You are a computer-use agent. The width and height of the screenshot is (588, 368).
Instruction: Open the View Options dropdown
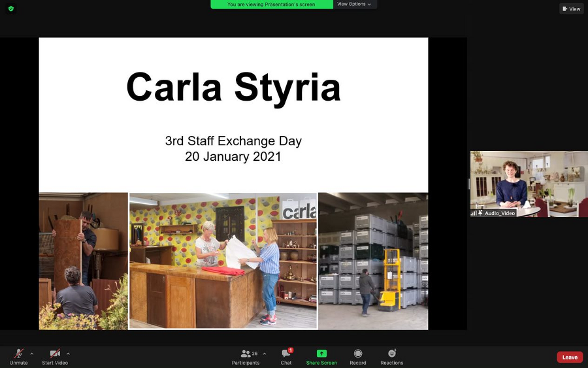[x=354, y=4]
